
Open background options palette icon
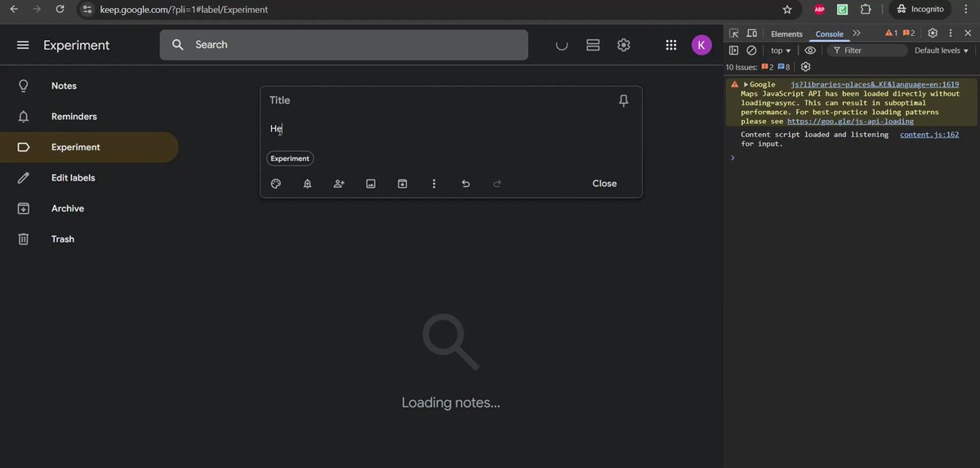tap(276, 184)
